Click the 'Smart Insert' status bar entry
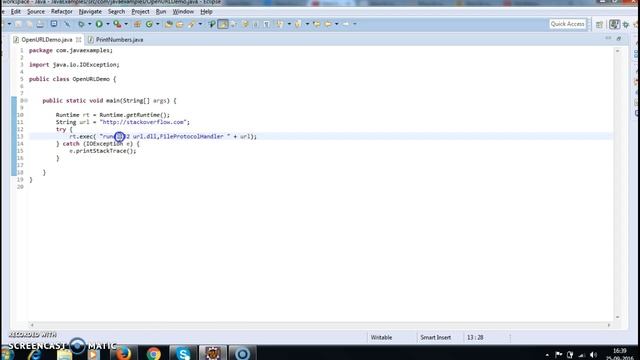Viewport: 640px width, 360px height. click(436, 338)
